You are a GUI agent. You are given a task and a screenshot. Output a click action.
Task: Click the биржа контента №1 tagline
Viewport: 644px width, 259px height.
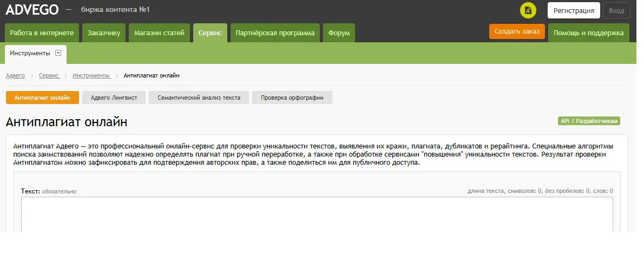(115, 9)
